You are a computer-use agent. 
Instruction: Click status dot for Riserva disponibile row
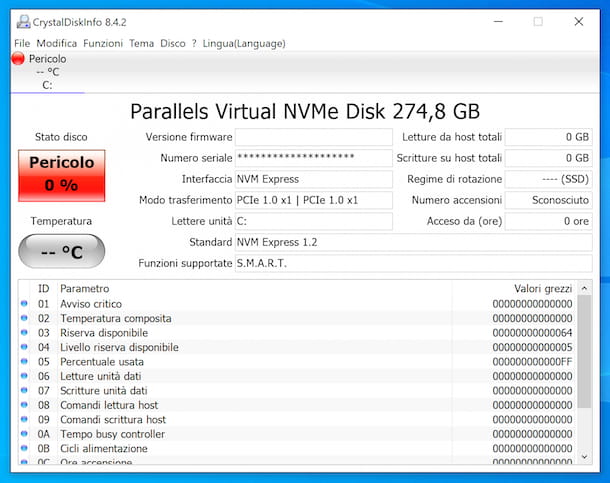pos(25,333)
